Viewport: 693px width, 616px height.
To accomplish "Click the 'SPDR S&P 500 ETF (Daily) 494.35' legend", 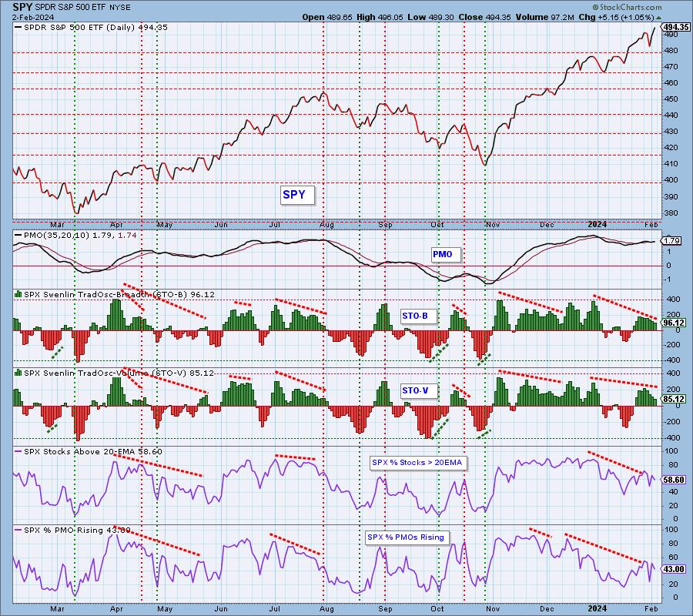I will point(95,28).
